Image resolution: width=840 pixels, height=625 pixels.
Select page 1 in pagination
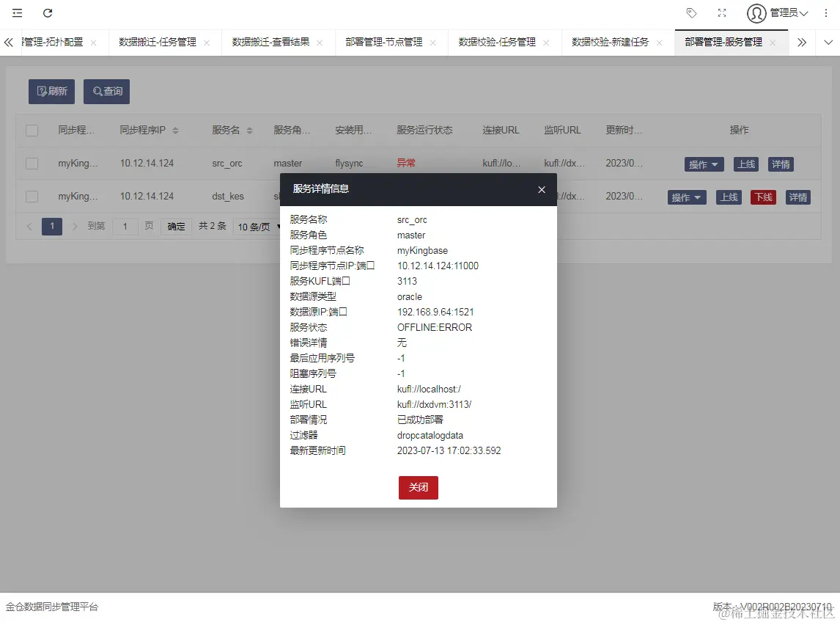coord(52,227)
